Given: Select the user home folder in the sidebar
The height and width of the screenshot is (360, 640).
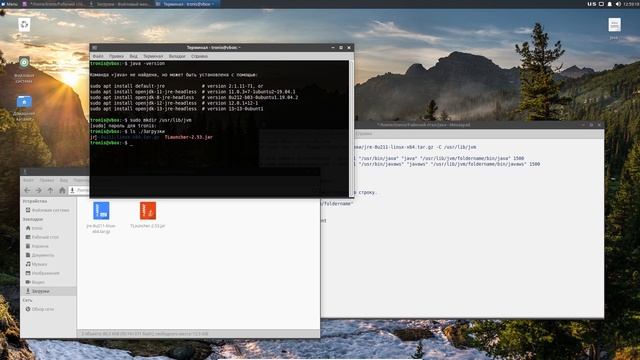Looking at the screenshot, I should (48, 228).
